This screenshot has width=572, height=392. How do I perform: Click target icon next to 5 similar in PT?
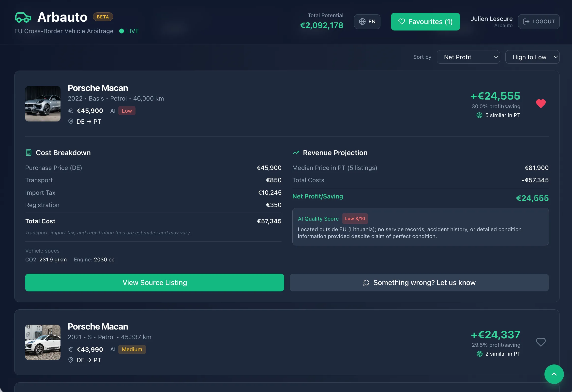tap(480, 115)
